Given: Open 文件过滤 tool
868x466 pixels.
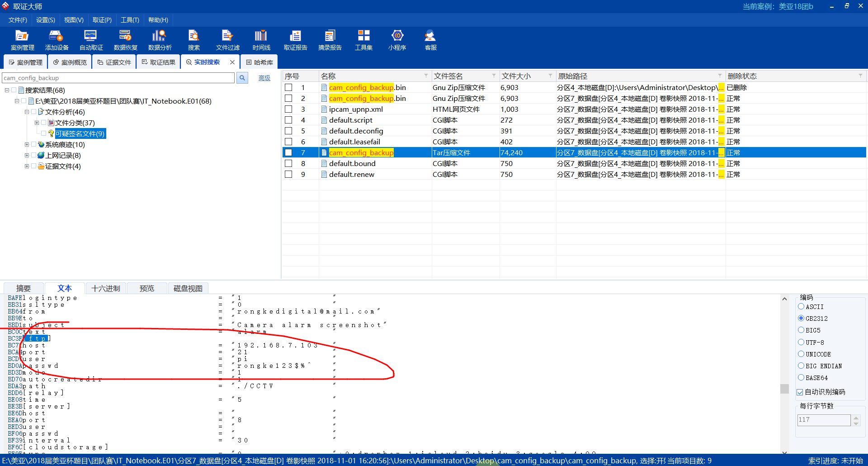Looking at the screenshot, I should tap(227, 40).
